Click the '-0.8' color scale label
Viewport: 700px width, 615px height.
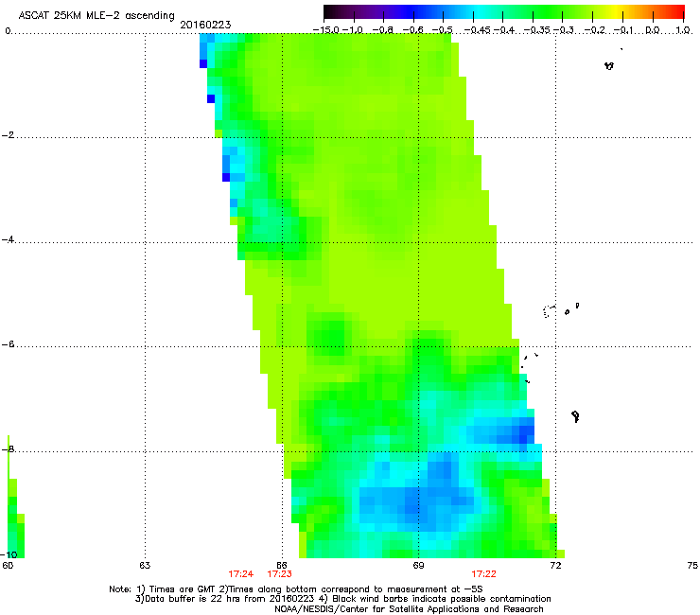pos(383,30)
